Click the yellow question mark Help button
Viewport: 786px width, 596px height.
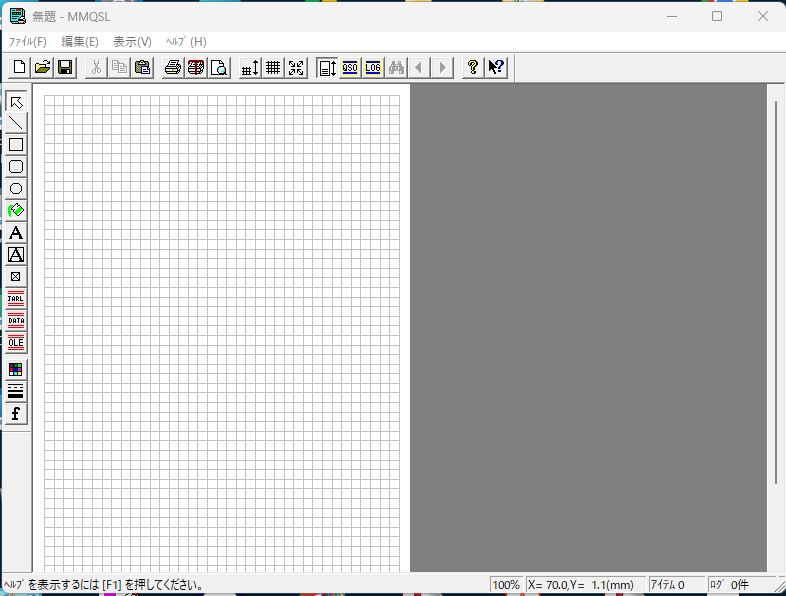click(x=473, y=68)
